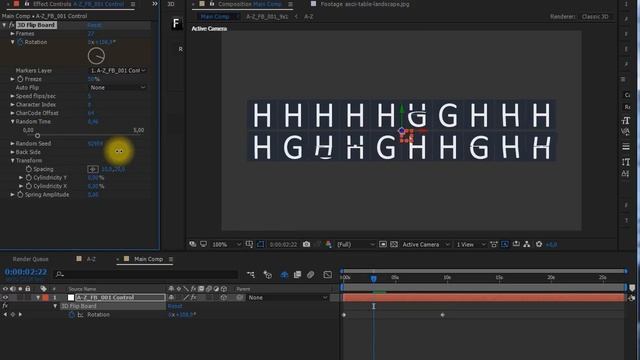Enable Frame Blending icon in timeline
The image size is (640, 360).
click(297, 275)
